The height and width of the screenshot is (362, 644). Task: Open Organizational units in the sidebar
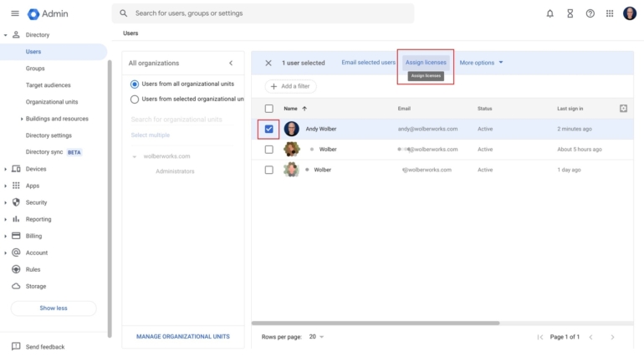(52, 102)
